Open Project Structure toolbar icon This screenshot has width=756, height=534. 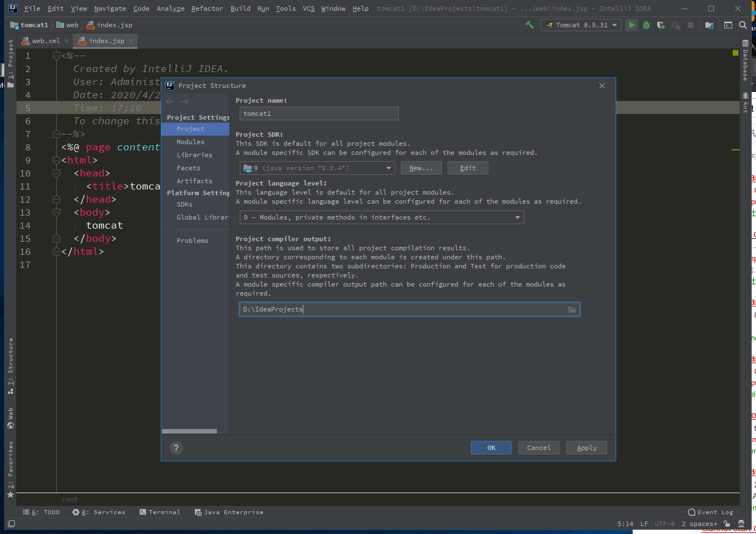pyautogui.click(x=709, y=25)
